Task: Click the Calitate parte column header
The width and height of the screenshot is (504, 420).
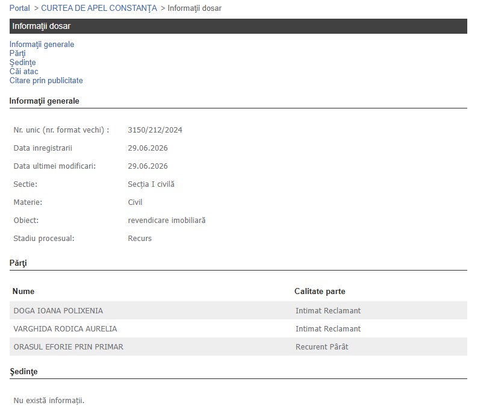Action: coord(320,292)
